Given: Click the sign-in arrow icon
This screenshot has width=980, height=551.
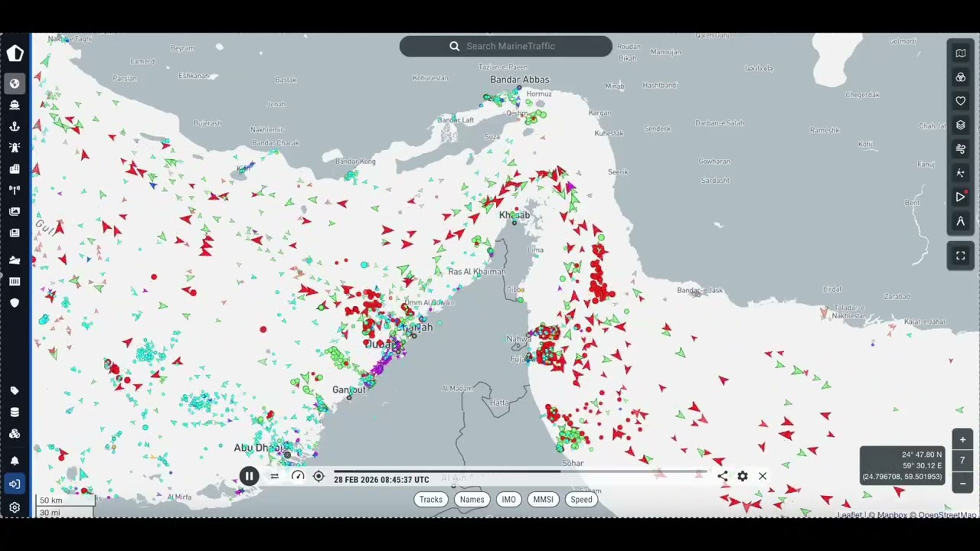Looking at the screenshot, I should (15, 484).
